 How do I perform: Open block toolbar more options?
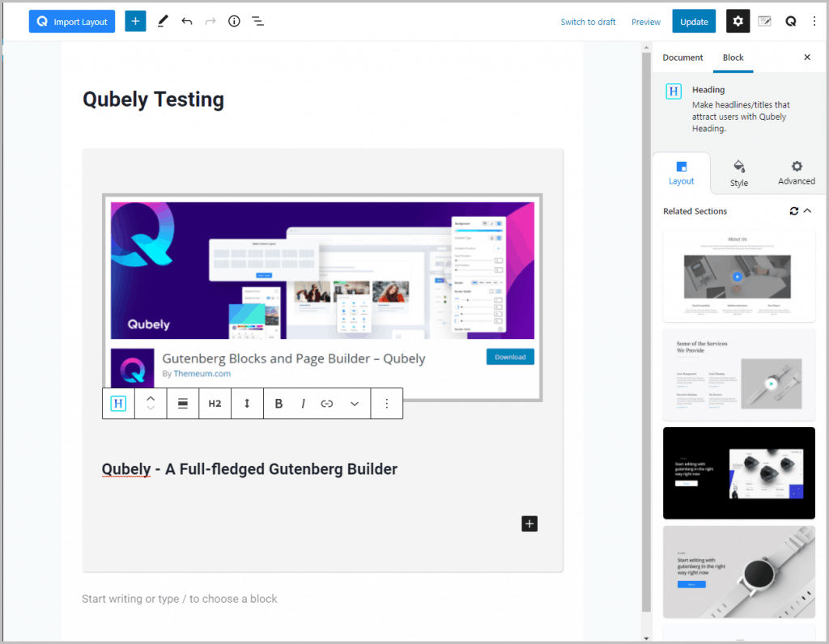(387, 404)
